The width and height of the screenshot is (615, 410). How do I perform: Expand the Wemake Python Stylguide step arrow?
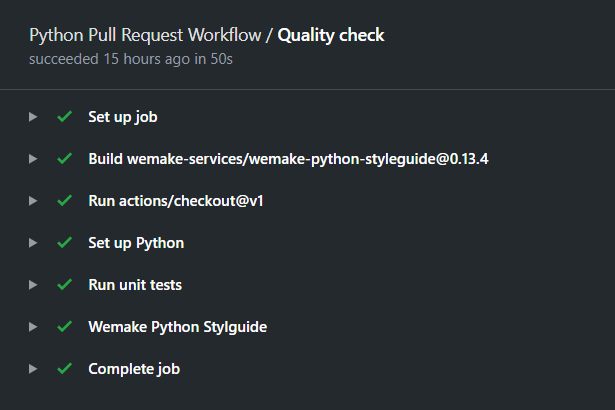pos(33,327)
